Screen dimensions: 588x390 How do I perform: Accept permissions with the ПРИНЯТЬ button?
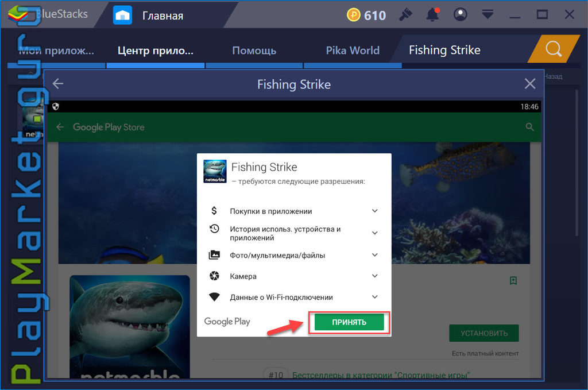pos(349,322)
